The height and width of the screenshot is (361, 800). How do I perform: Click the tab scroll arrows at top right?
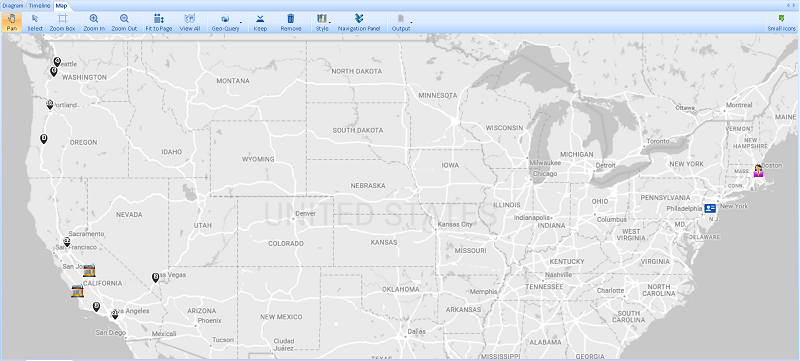pyautogui.click(x=791, y=5)
